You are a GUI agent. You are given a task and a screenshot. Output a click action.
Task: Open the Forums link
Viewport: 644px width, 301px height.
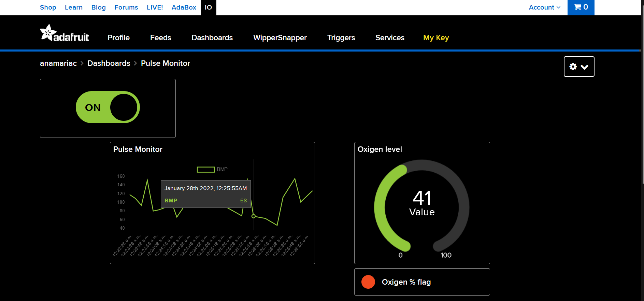pyautogui.click(x=126, y=7)
